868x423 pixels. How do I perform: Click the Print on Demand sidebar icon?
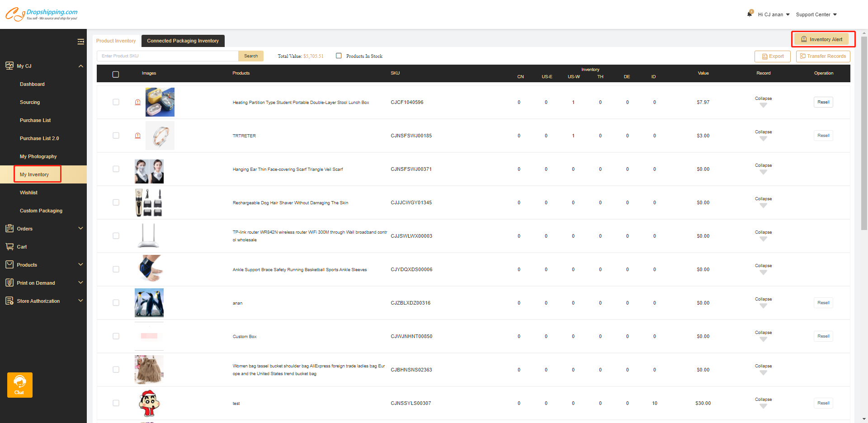click(9, 283)
